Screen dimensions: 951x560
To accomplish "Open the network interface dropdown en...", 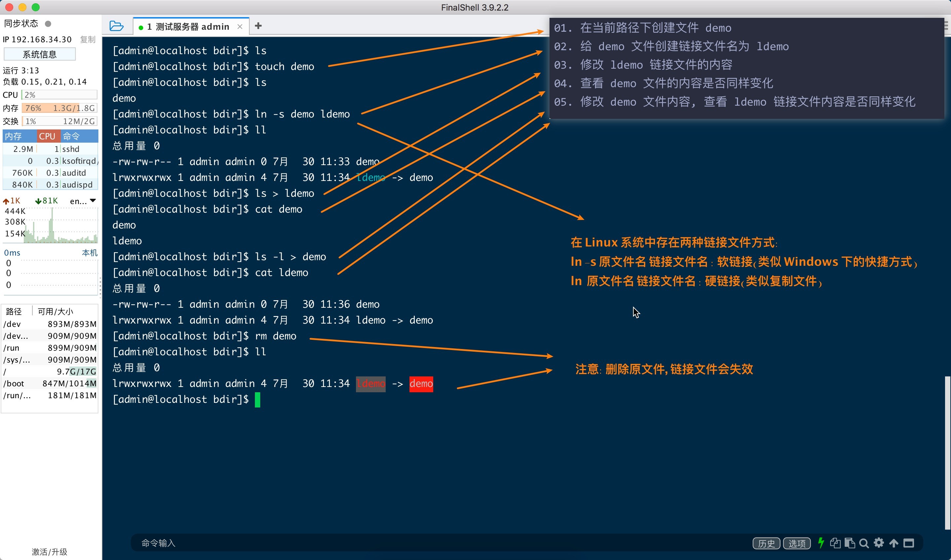I will tap(83, 201).
